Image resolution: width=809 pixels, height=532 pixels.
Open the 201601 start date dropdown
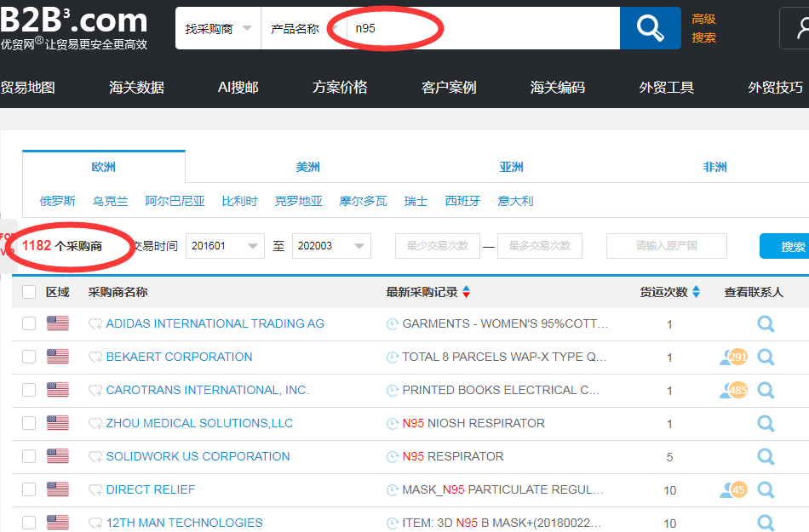coord(225,246)
